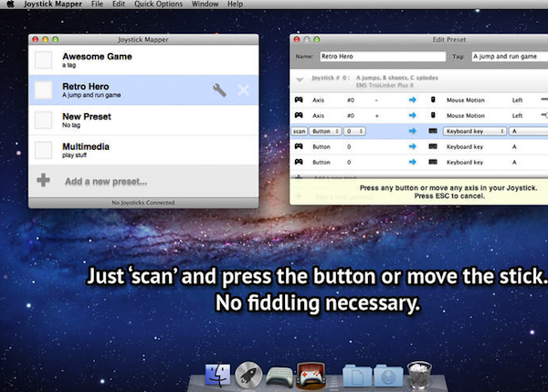Open Joystick Mapper red gamepad dock icon
Screen dimensions: 548x392
(x=311, y=376)
